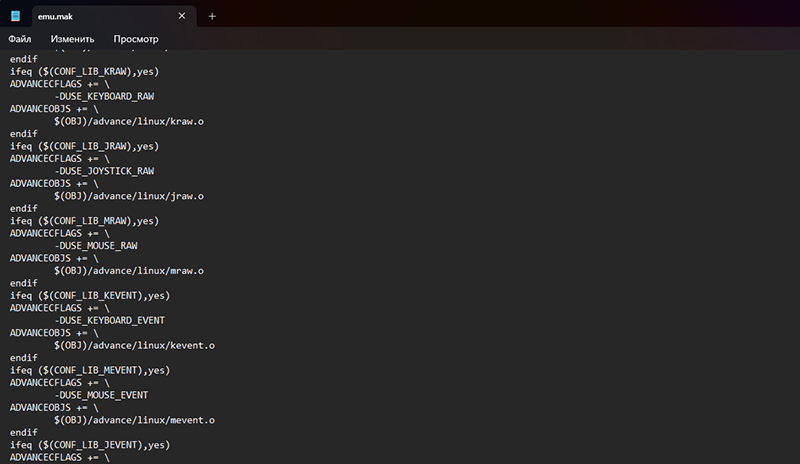Place cursor on the CONF_LIB_KRAW ifeq line
This screenshot has height=464, width=800.
coord(85,71)
